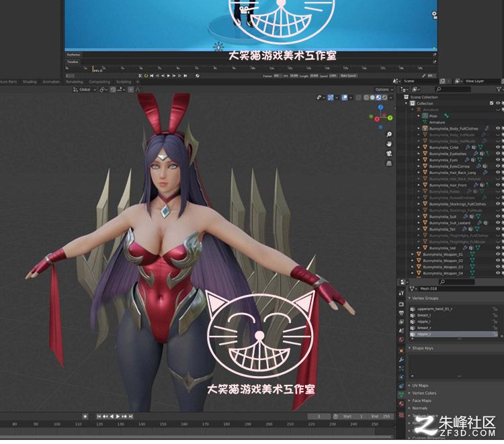Open the Global transform orientation dropdown
The height and width of the screenshot is (444, 504).
pos(85,89)
